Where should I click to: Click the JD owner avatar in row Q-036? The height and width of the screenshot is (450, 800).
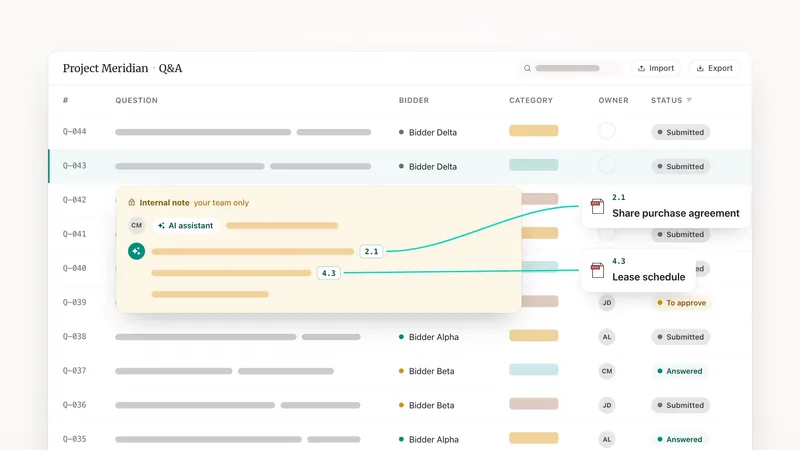coord(607,405)
